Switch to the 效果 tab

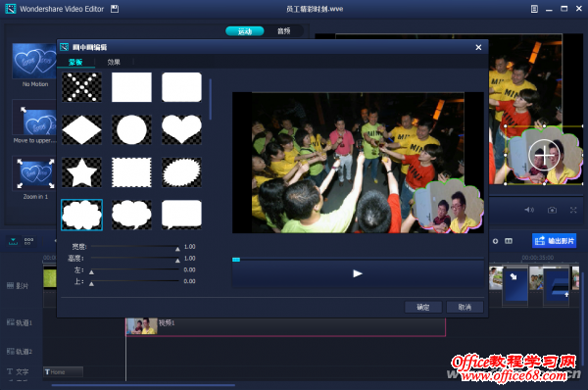114,62
